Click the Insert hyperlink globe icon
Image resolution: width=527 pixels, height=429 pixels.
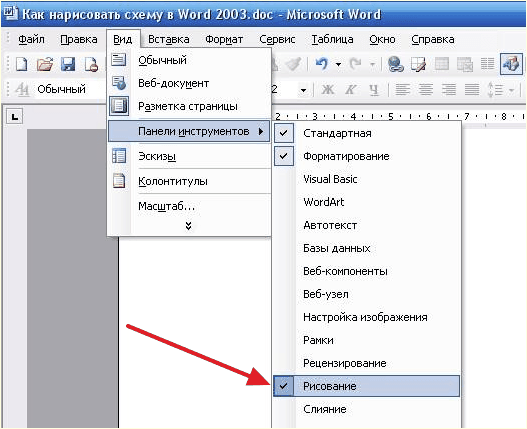point(395,64)
